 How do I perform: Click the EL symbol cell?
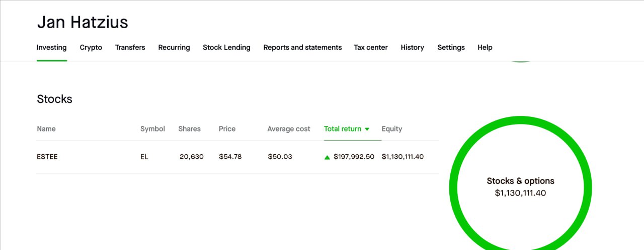tap(144, 157)
